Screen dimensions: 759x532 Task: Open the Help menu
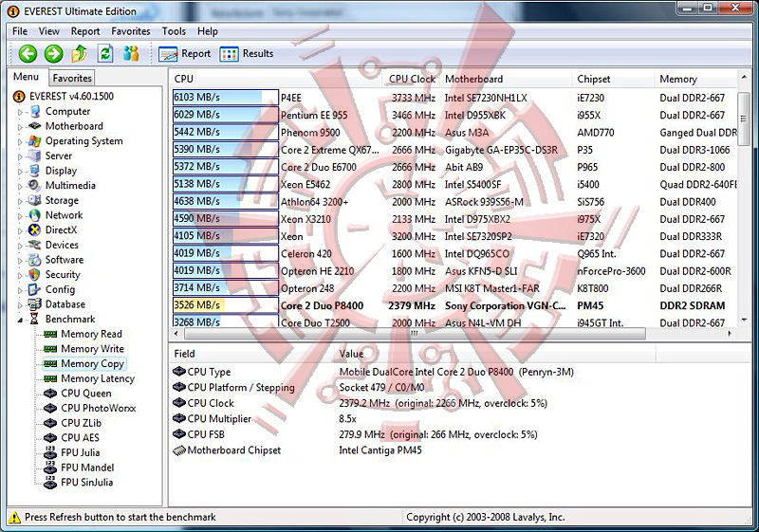[207, 31]
